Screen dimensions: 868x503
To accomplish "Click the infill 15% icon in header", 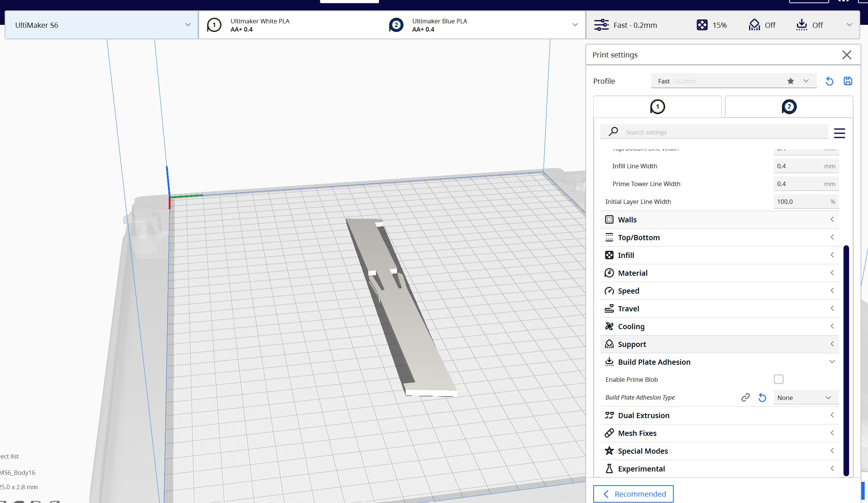I will pos(702,25).
